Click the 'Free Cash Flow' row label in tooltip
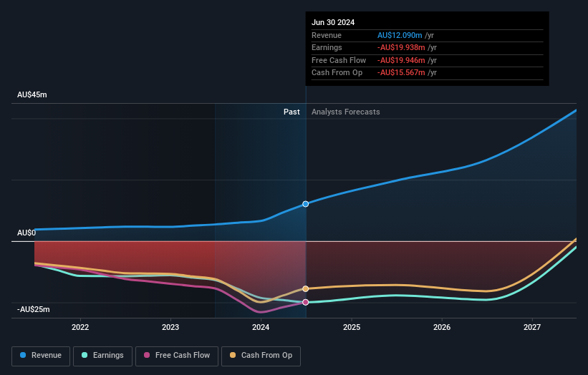 point(339,60)
